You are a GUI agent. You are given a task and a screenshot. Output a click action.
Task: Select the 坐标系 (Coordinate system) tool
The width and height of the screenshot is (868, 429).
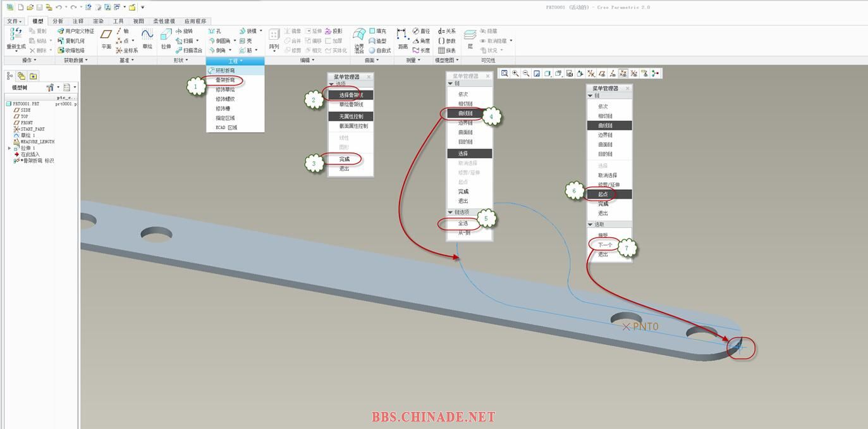[x=126, y=50]
